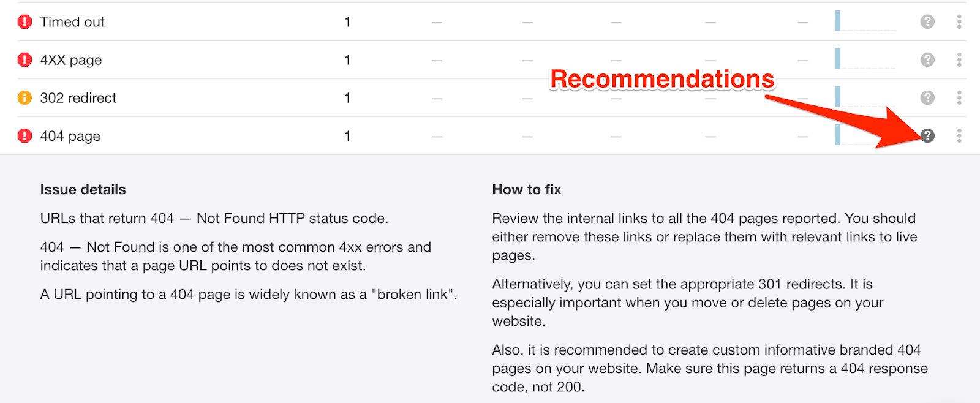
Task: Click help icon for 302 redirect row
Action: (927, 98)
